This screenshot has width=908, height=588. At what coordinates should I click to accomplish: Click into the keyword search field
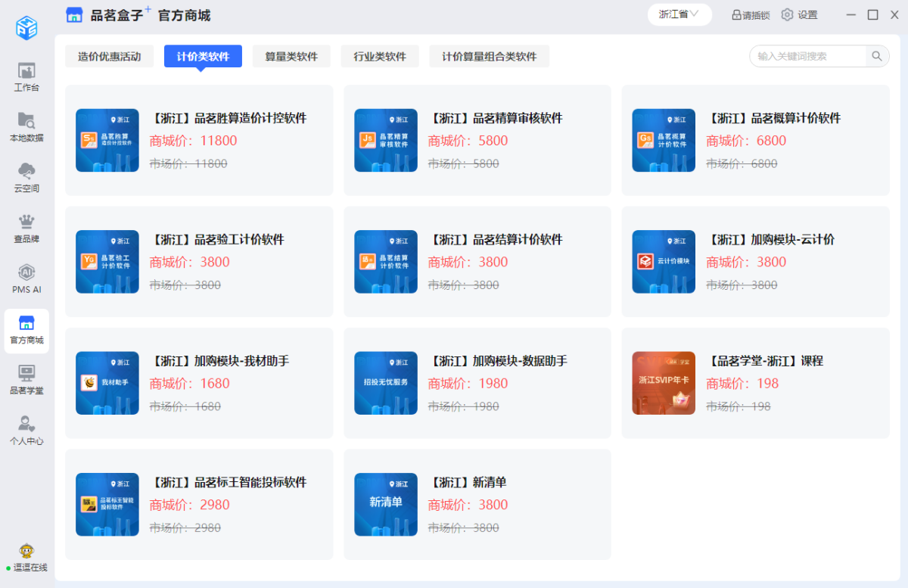pos(807,56)
